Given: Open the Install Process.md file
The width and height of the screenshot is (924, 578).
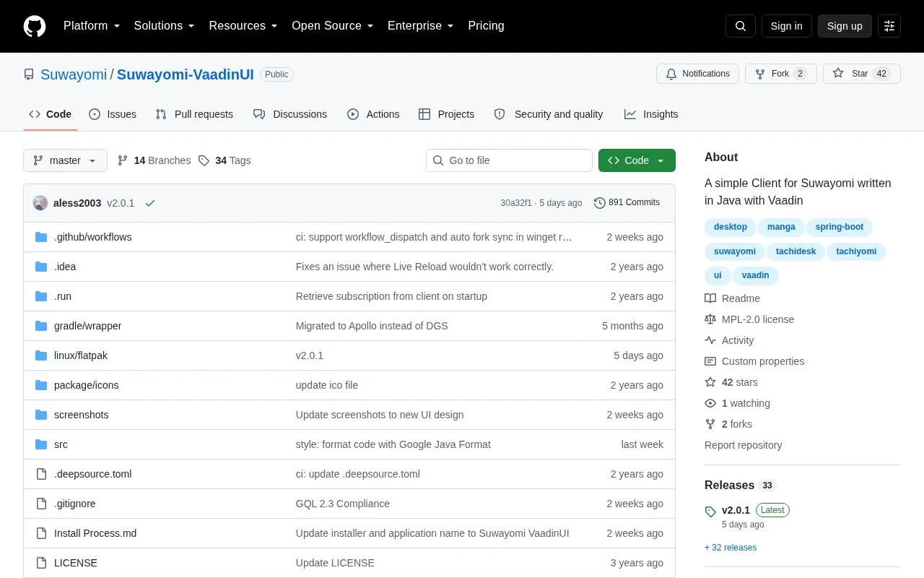Looking at the screenshot, I should (95, 533).
